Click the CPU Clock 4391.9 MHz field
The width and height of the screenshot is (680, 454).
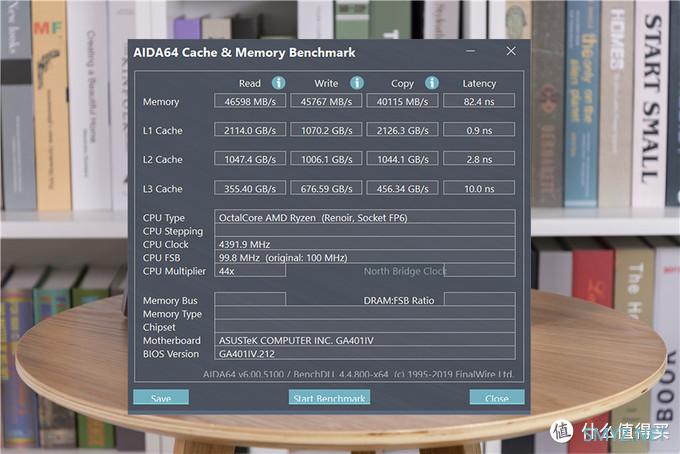[x=365, y=244]
